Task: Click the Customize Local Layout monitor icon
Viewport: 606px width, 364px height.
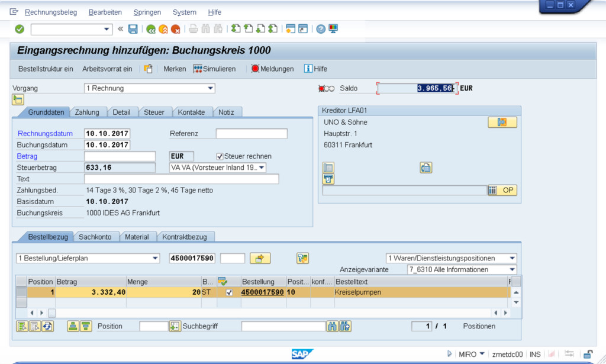Action: pos(333,28)
